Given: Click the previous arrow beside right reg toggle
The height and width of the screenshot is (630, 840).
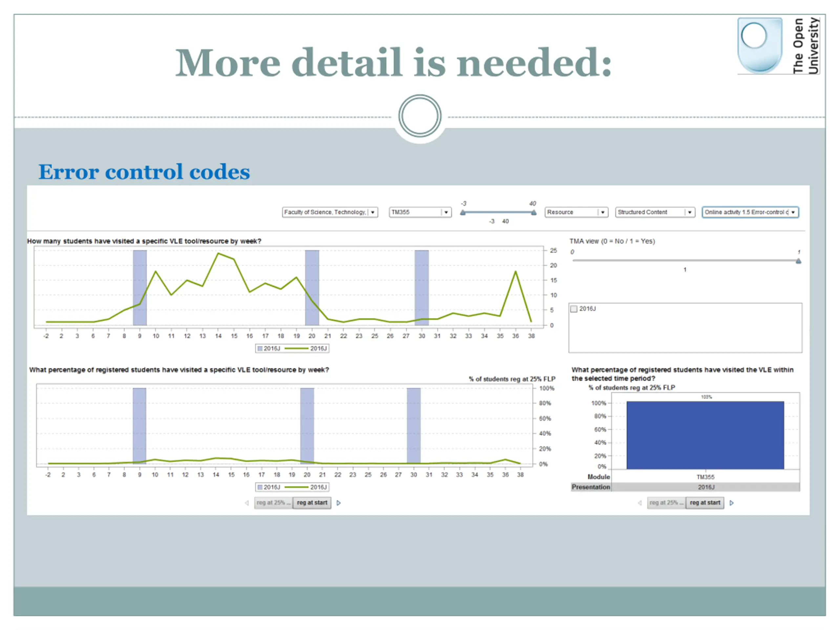Looking at the screenshot, I should tap(640, 503).
